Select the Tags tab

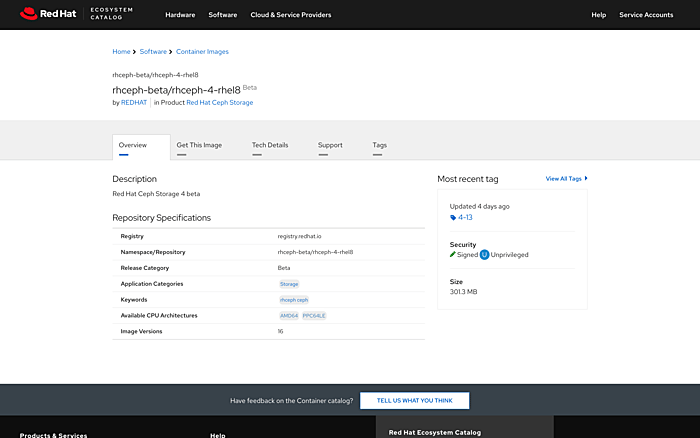pos(379,145)
